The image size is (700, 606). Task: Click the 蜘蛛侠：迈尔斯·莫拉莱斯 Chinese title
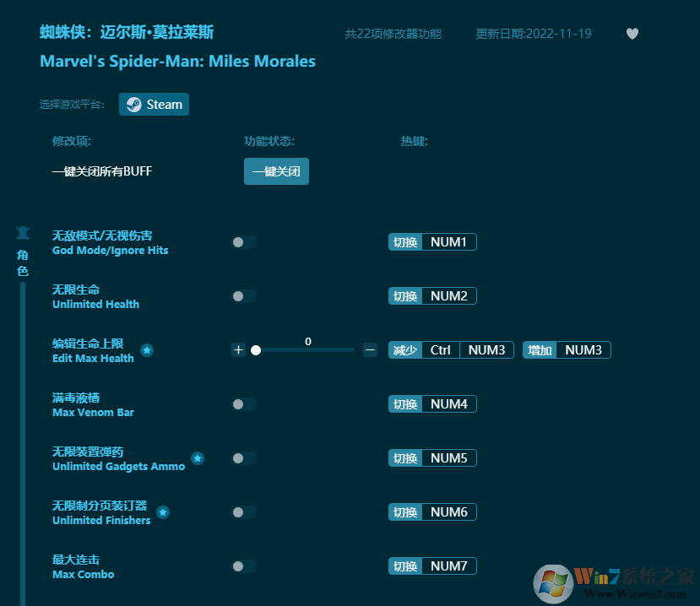[x=127, y=32]
